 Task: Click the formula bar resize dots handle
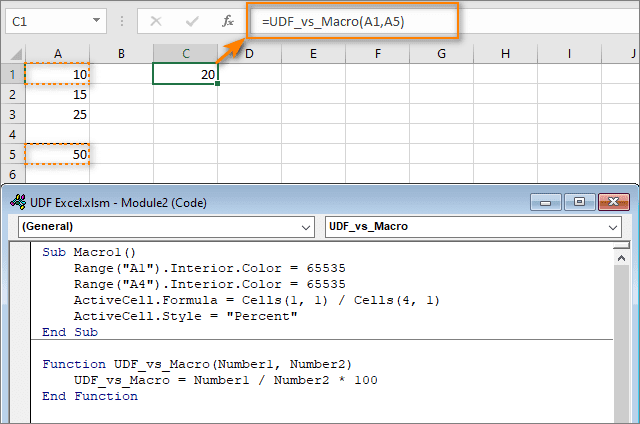122,21
